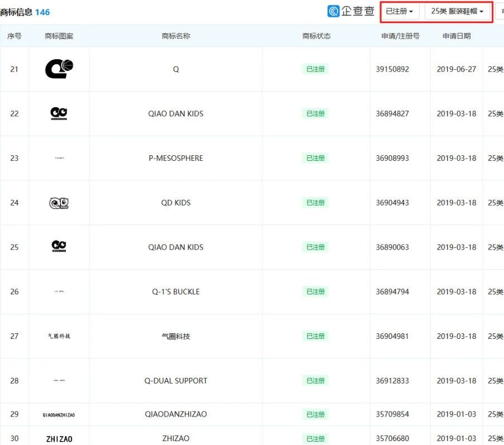The image size is (504, 445).
Task: Select the QIAODANZHIZAO trademark name
Action: point(176,414)
